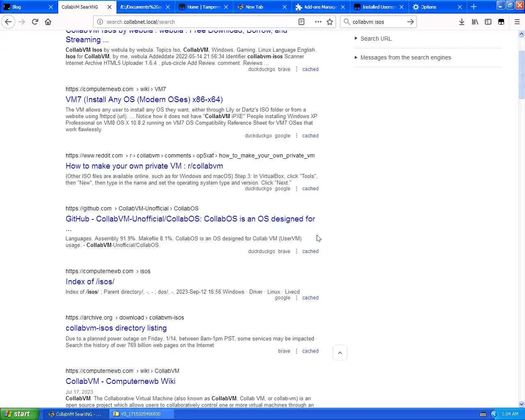The width and height of the screenshot is (525, 420).
Task: Open three-dot menu for CollabOS GitHub result
Action: 297,251
